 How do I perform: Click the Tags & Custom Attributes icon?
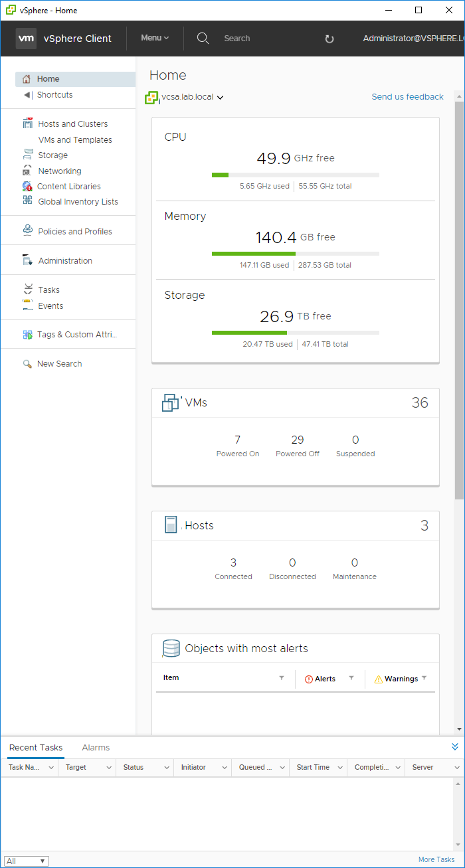[27, 335]
